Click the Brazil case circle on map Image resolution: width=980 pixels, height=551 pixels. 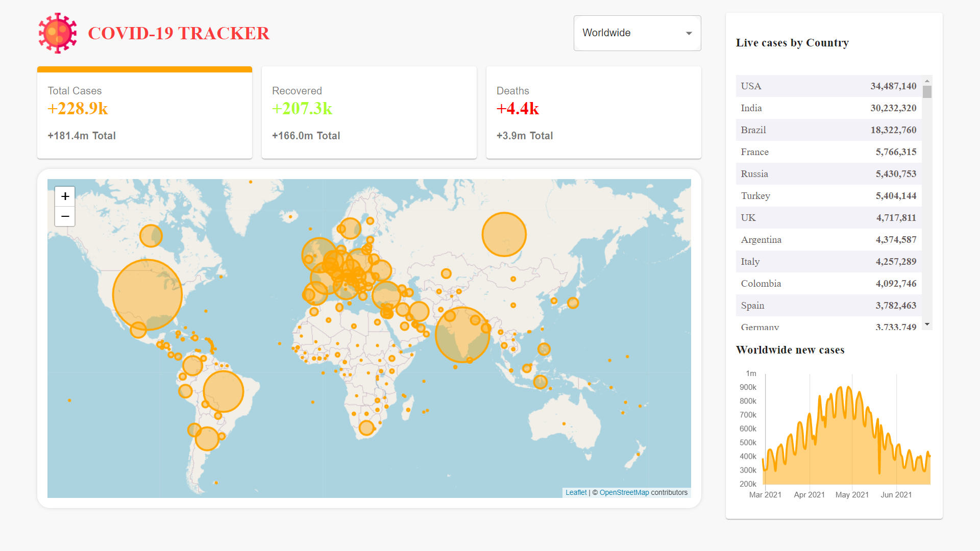click(x=223, y=391)
